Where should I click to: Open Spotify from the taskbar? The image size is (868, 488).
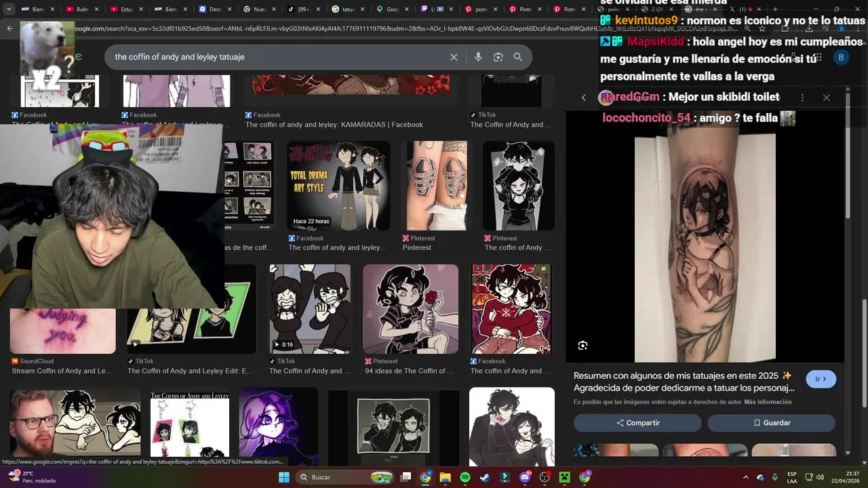point(465,477)
